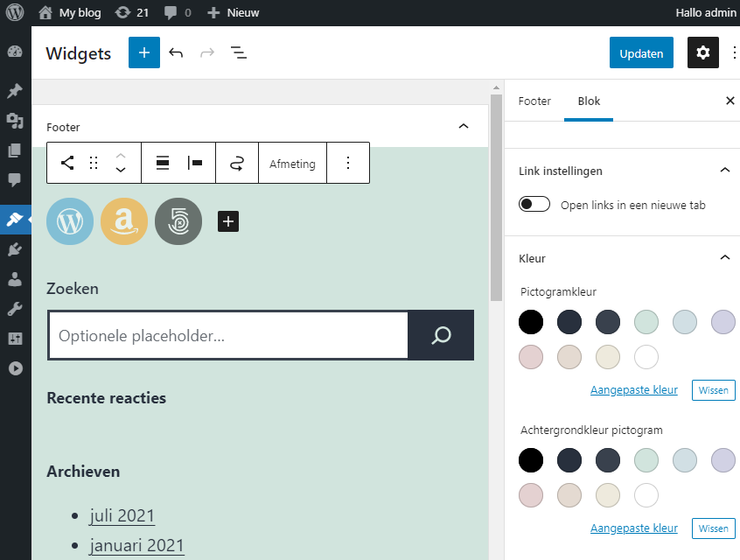
Task: Open Aangepaste kleur for Pictogramkleur
Action: click(634, 390)
